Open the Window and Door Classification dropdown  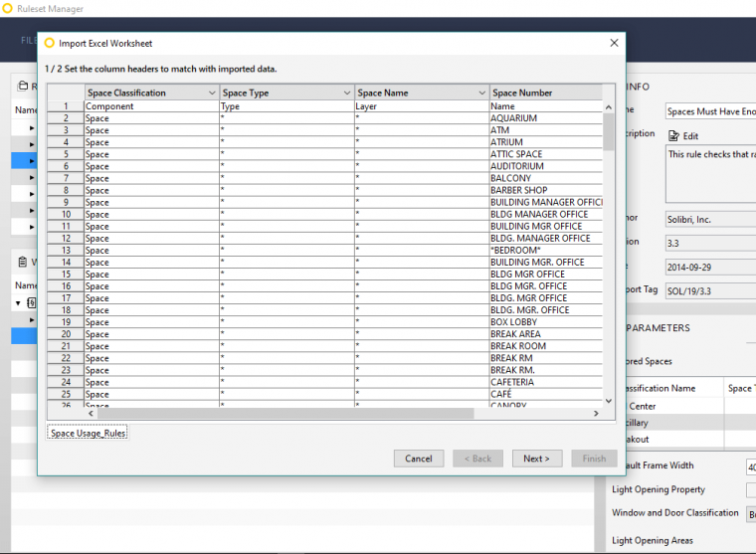click(x=751, y=514)
